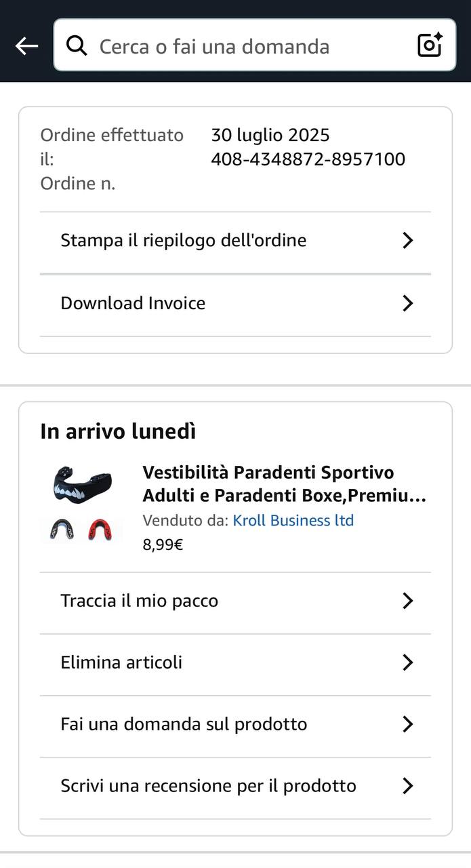Image resolution: width=471 pixels, height=868 pixels.
Task: Open the black mouthguard product image
Action: (x=82, y=486)
